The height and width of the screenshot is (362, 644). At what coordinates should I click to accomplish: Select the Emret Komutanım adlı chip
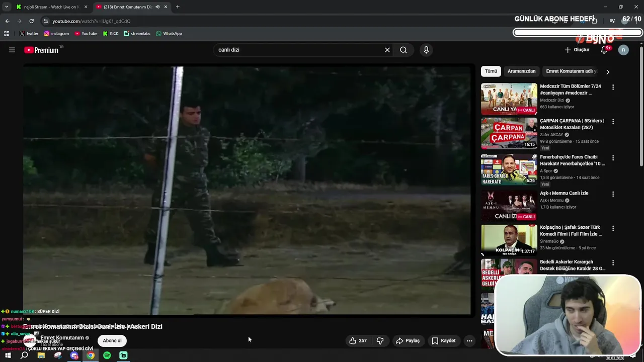pos(571,71)
